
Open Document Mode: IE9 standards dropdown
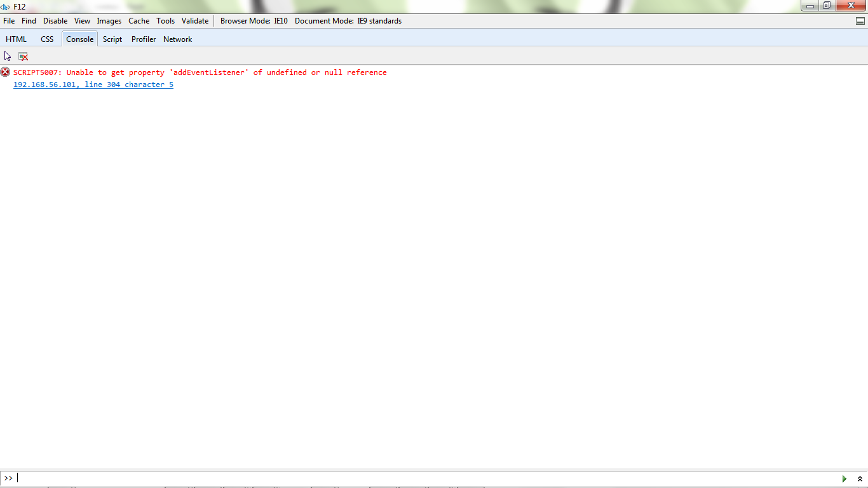(x=348, y=21)
